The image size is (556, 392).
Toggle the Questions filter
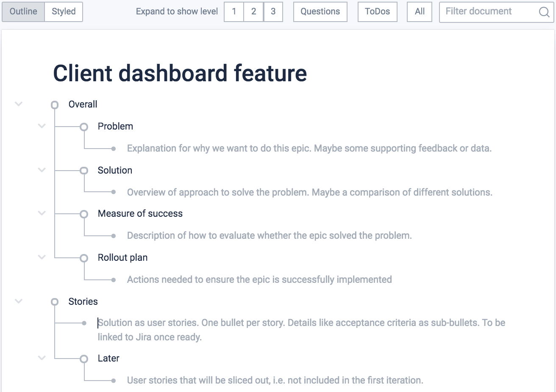pyautogui.click(x=320, y=11)
